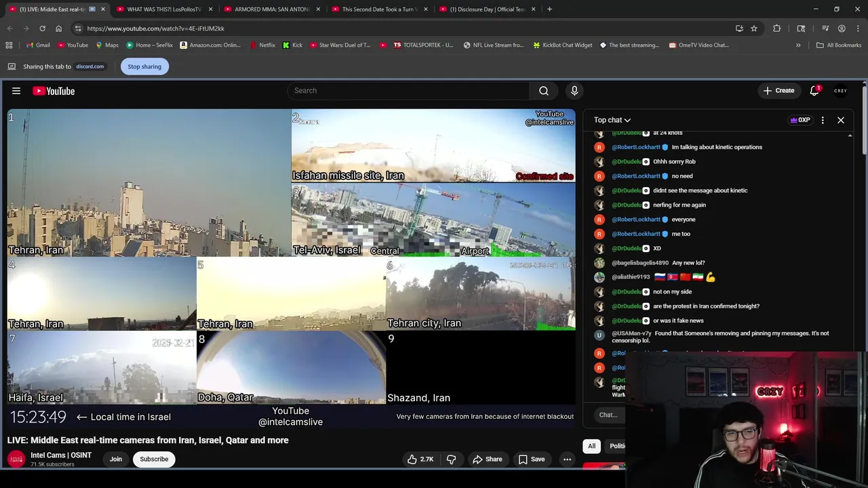This screenshot has height=488, width=868.
Task: Switch to This Second Date Took a Turn tab
Action: (x=378, y=9)
